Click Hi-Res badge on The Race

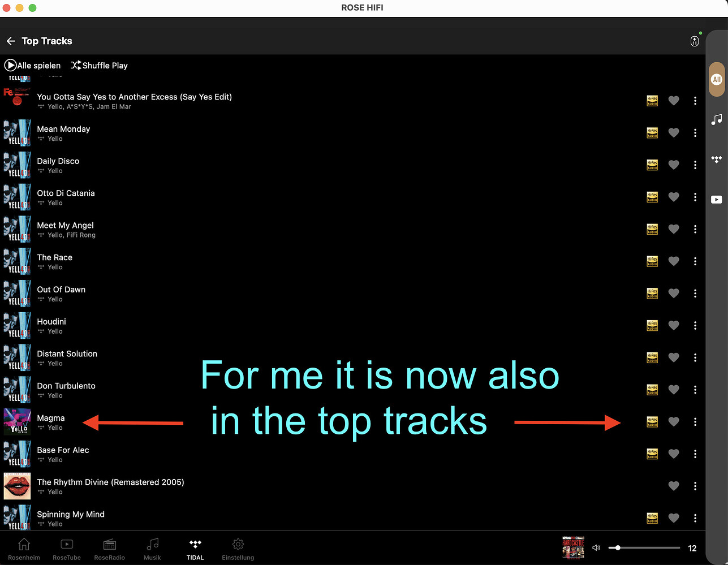(x=652, y=261)
